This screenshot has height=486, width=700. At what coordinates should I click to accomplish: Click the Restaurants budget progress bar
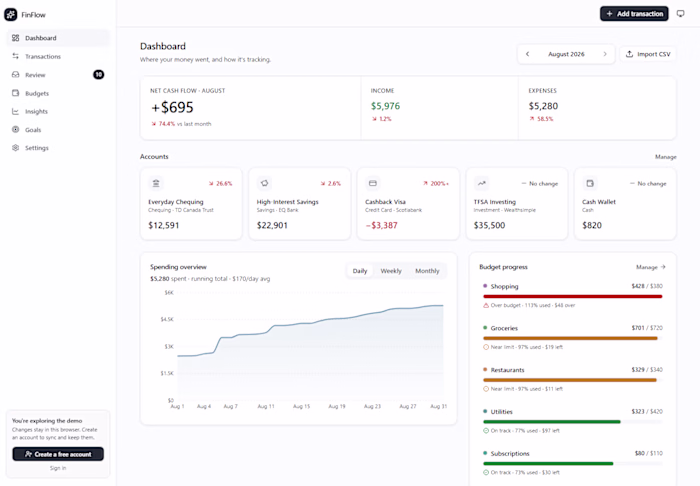(x=573, y=380)
